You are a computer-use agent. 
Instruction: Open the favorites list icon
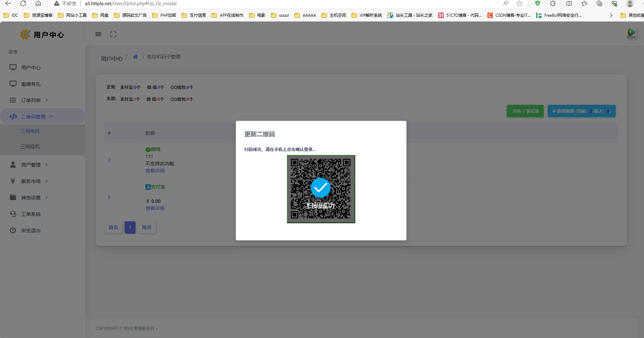(584, 3)
